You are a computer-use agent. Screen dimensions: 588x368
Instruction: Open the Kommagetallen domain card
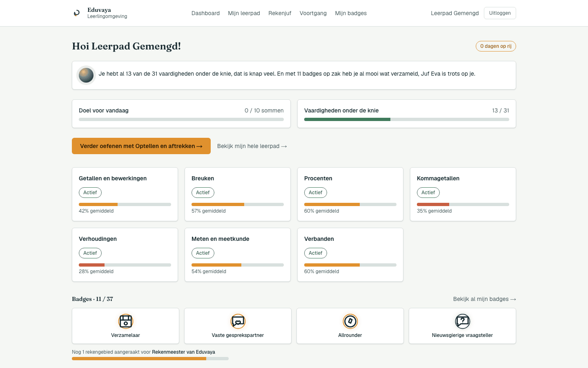[x=463, y=194]
